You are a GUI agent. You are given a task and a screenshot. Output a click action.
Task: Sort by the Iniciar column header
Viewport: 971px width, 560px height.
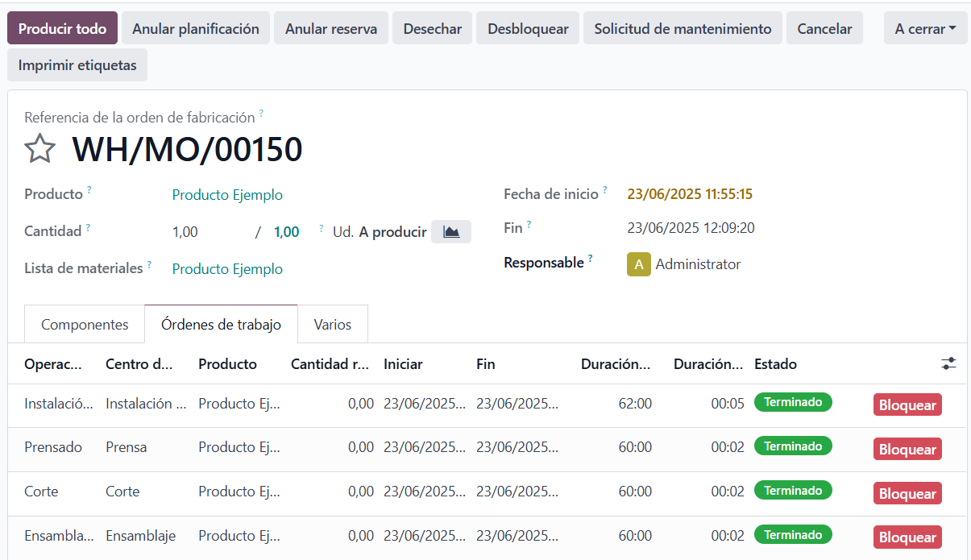[x=403, y=364]
